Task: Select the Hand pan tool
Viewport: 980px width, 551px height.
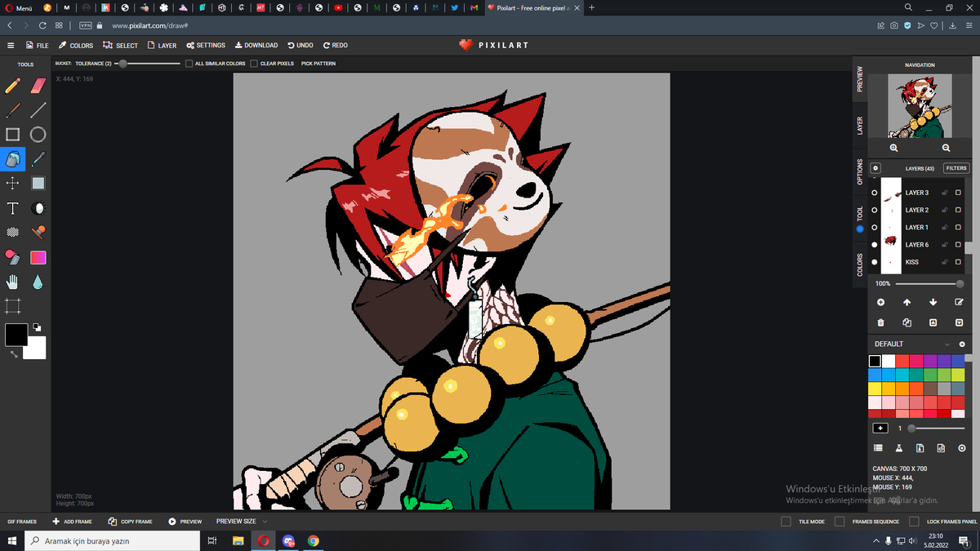Action: tap(13, 282)
